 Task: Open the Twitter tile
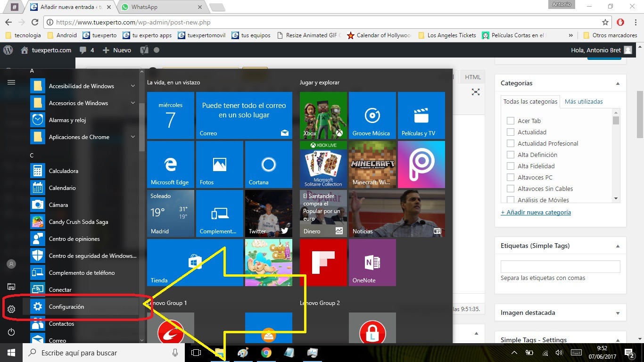point(269,214)
